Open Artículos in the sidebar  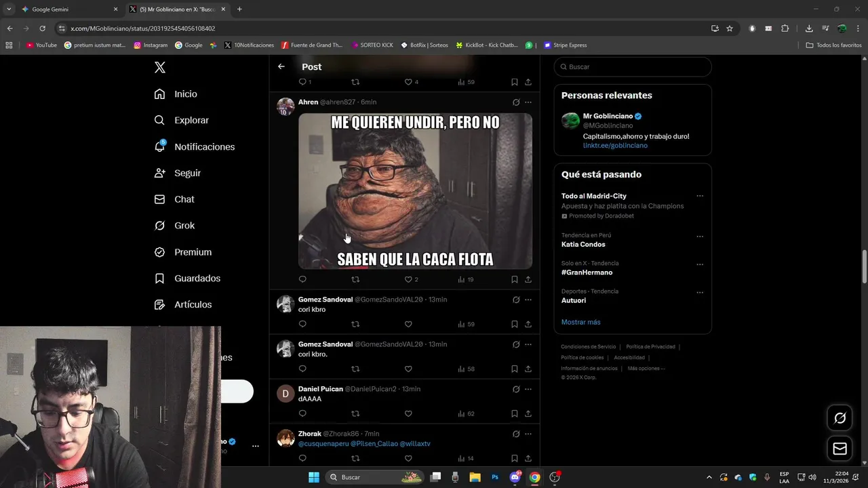182,305
